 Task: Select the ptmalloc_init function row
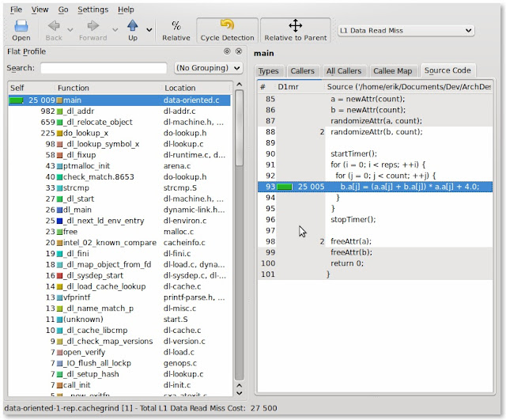[119, 166]
